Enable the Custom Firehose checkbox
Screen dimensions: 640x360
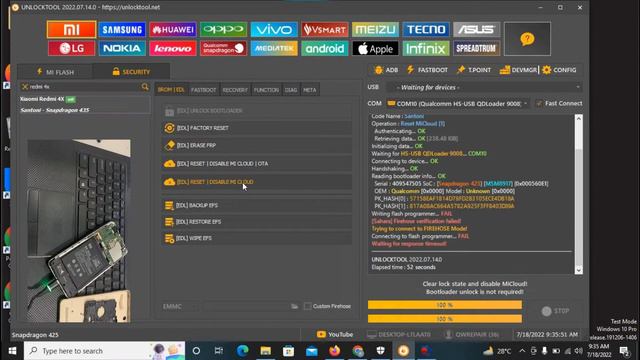click(x=308, y=306)
